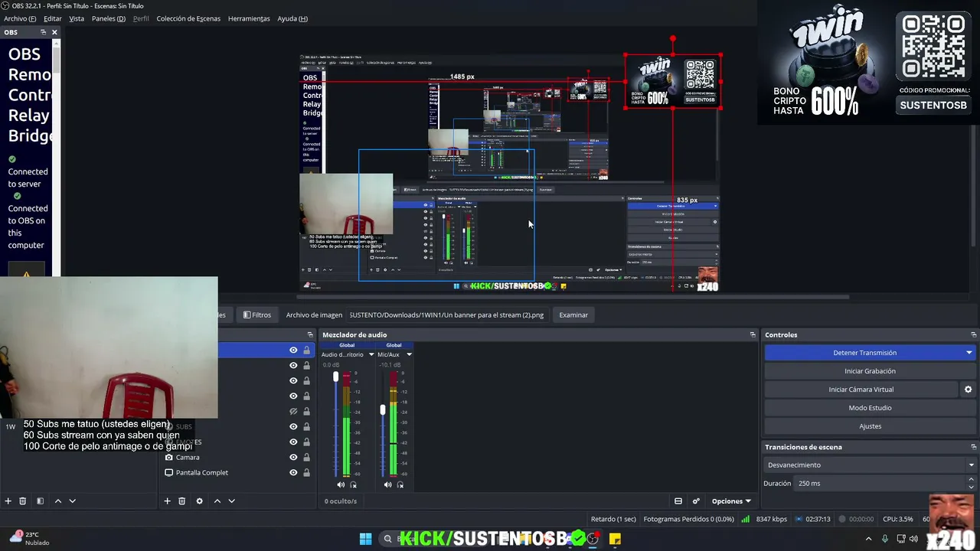Screen dimensions: 980x551
Task: Toggle visibility of the selected top source
Action: [293, 350]
